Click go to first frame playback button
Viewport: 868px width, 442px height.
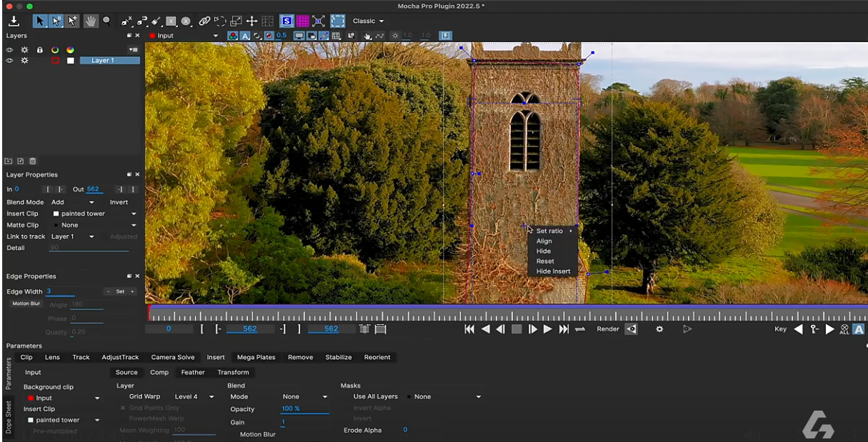point(469,329)
